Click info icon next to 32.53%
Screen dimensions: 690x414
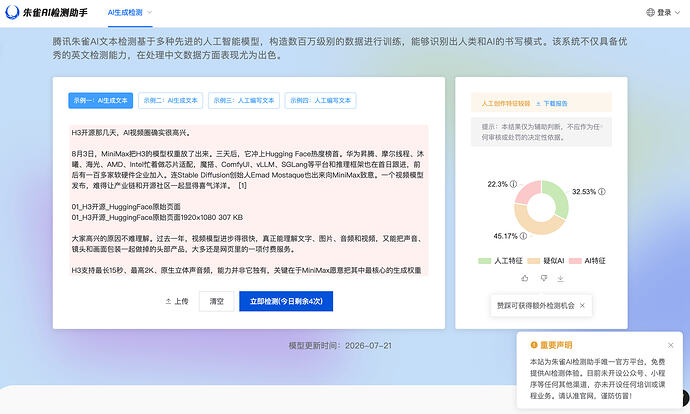[602, 191]
